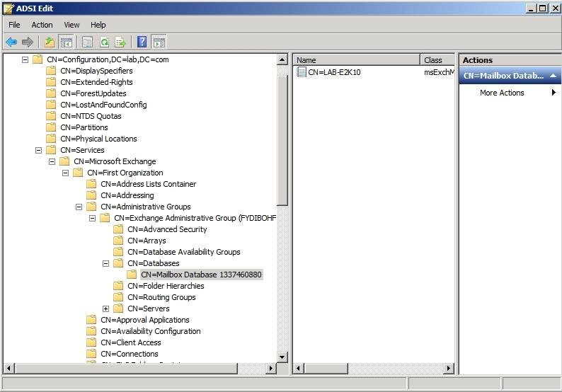The width and height of the screenshot is (562, 392).
Task: Select CN=Mailbox Database 1337460880 tree item
Action: tap(201, 275)
